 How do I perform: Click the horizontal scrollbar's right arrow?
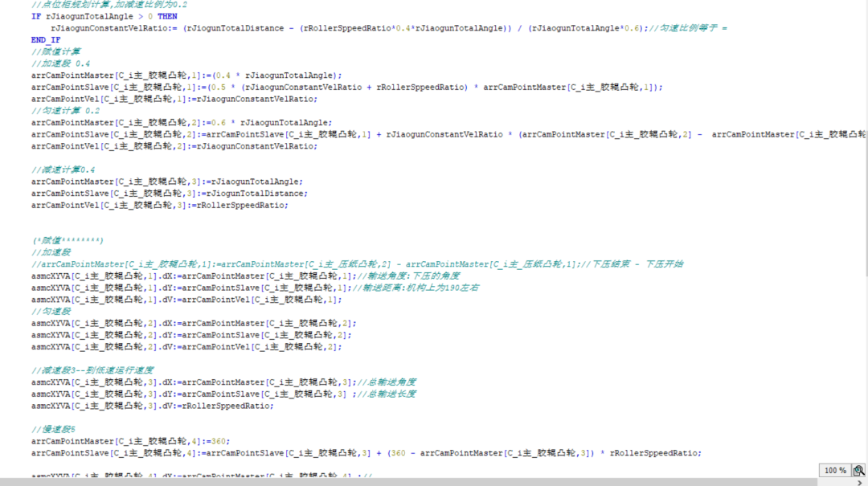click(x=860, y=483)
